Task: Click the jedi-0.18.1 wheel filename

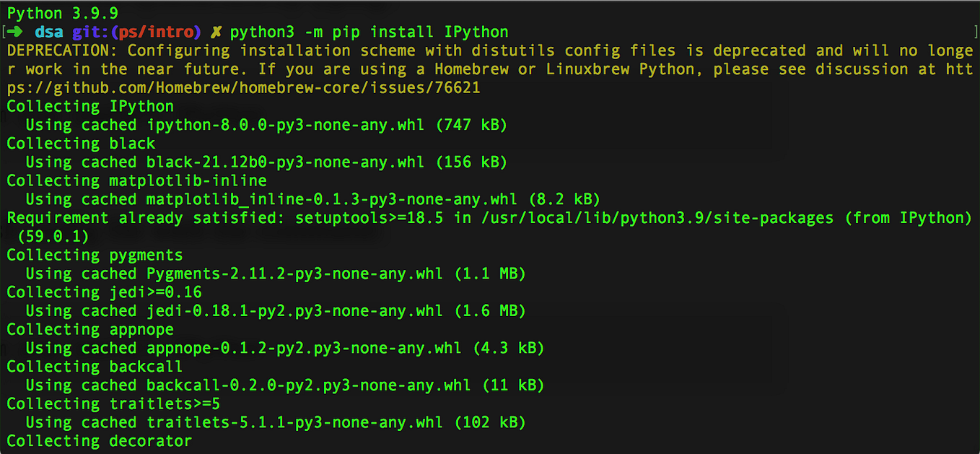Action: tap(295, 311)
